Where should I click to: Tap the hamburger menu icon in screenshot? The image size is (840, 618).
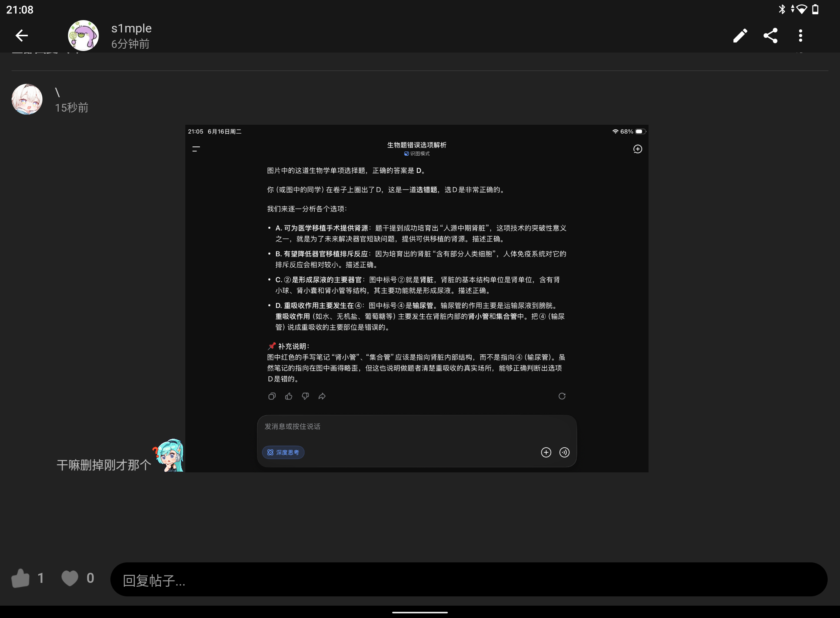click(x=196, y=149)
